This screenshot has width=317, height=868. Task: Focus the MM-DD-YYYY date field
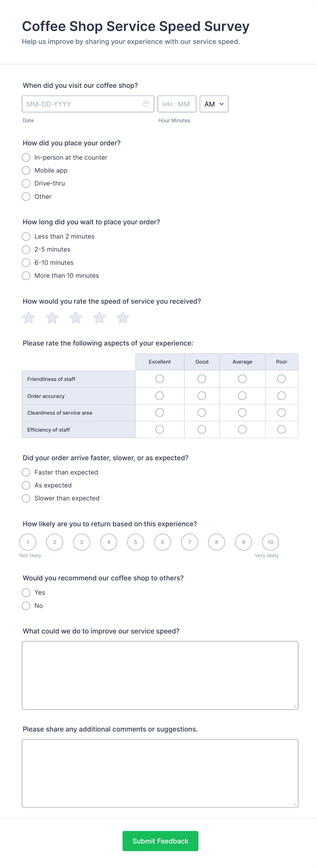tap(82, 104)
